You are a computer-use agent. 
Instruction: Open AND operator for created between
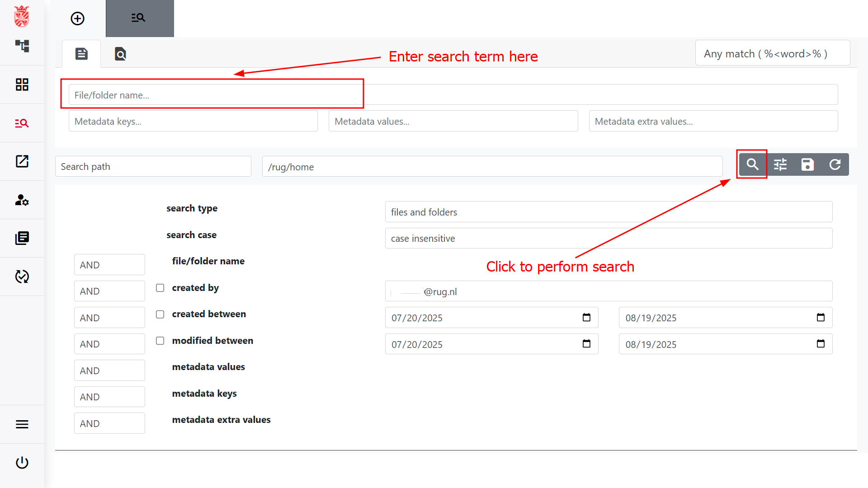click(109, 318)
